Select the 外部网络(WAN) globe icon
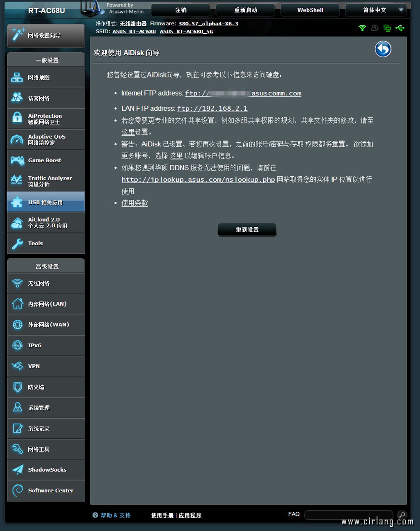 click(x=17, y=325)
